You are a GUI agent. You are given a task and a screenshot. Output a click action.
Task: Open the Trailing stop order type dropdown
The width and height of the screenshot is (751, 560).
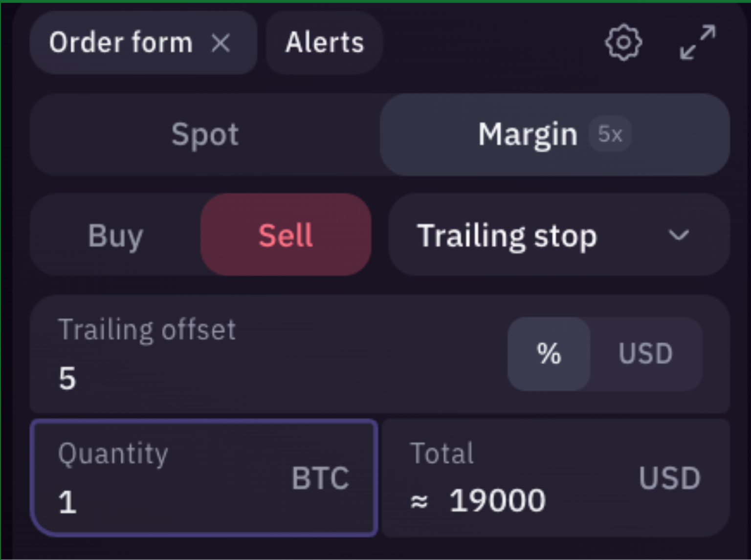coord(557,236)
